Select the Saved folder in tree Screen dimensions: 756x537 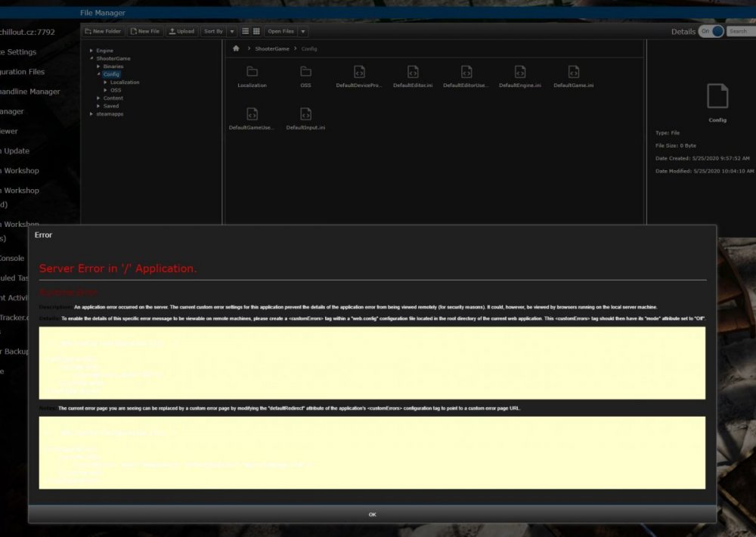111,106
